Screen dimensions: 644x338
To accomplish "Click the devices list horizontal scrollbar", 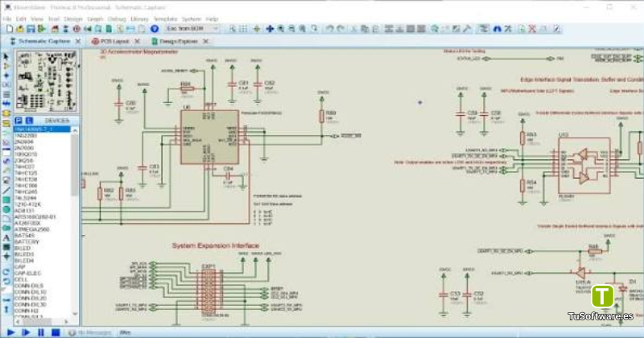I will click(x=43, y=321).
